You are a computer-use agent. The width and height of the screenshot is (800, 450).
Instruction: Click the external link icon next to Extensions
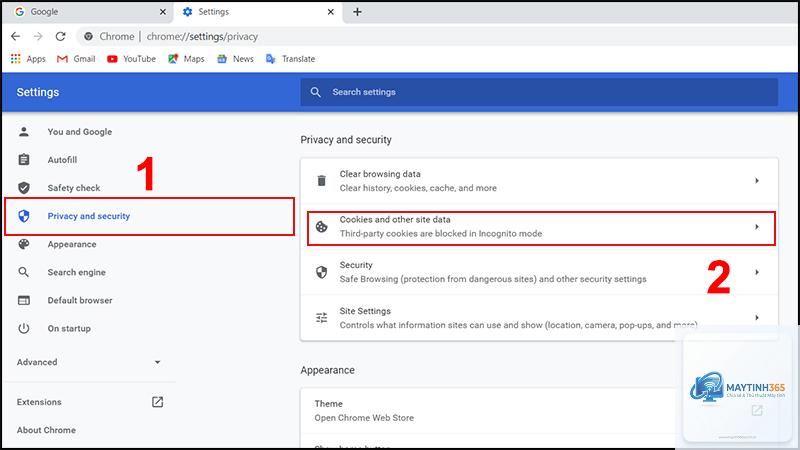click(158, 402)
